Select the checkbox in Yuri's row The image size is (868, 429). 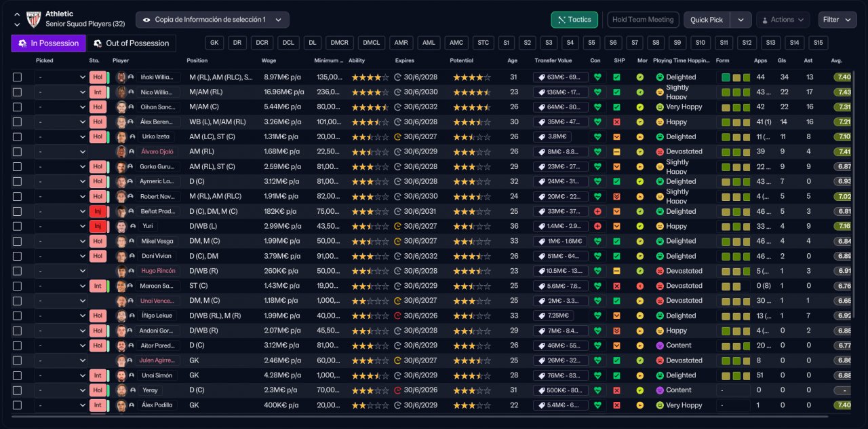click(x=17, y=227)
